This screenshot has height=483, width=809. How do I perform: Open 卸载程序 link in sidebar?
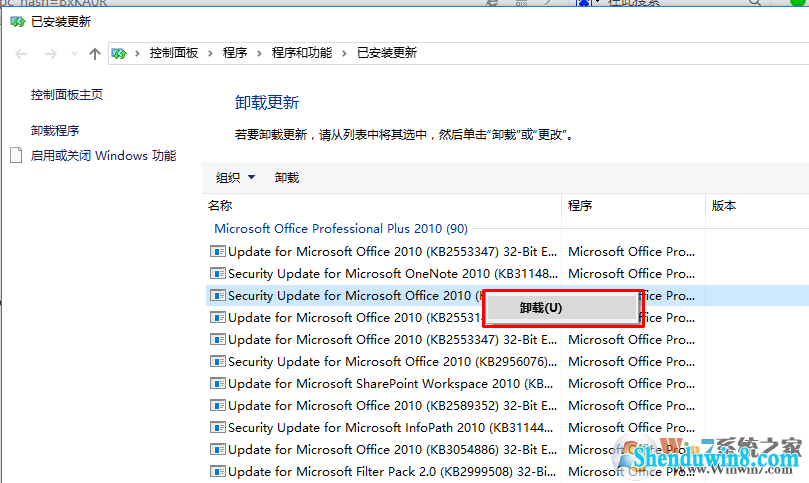pos(55,131)
